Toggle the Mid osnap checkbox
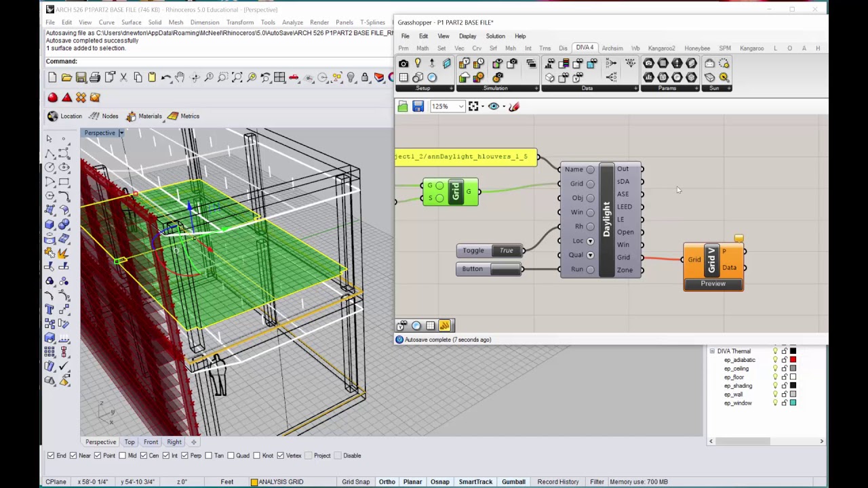This screenshot has width=868, height=488. tap(122, 455)
